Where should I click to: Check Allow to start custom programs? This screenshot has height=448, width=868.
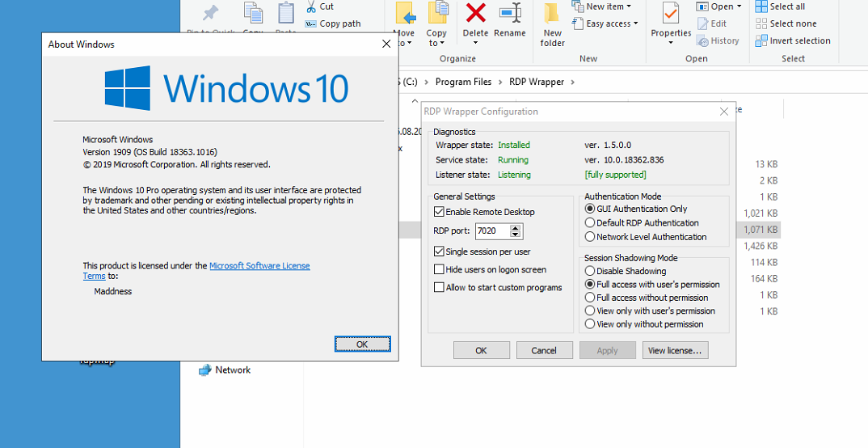(439, 287)
